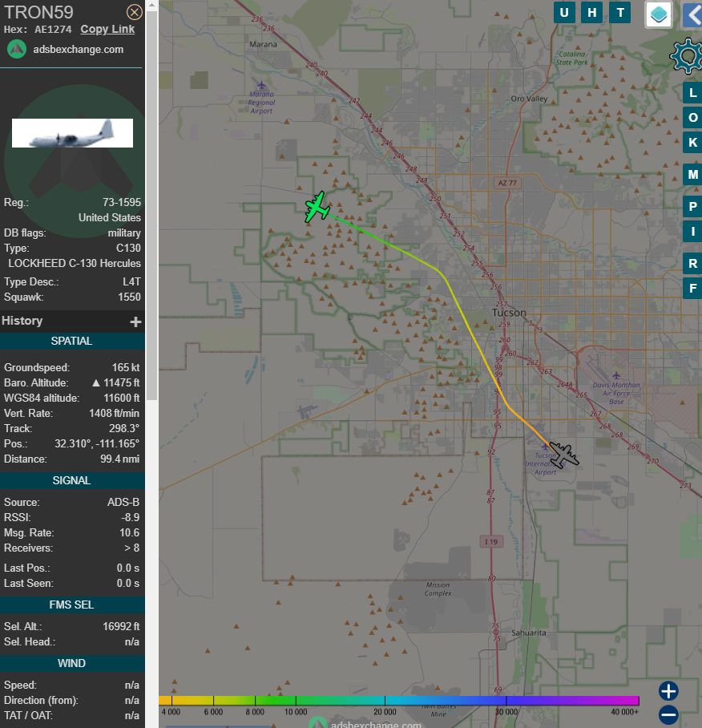
Task: Toggle the I map option button
Action: tap(692, 231)
